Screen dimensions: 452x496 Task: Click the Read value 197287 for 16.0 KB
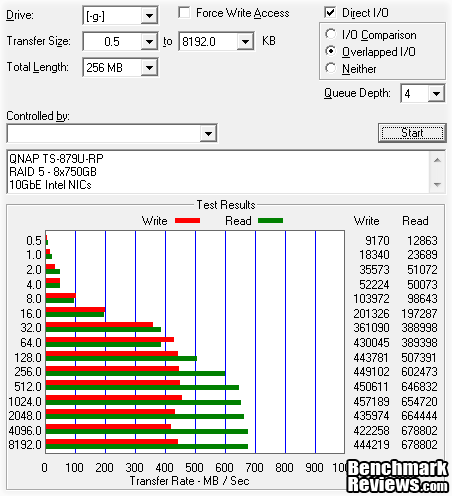[419, 314]
